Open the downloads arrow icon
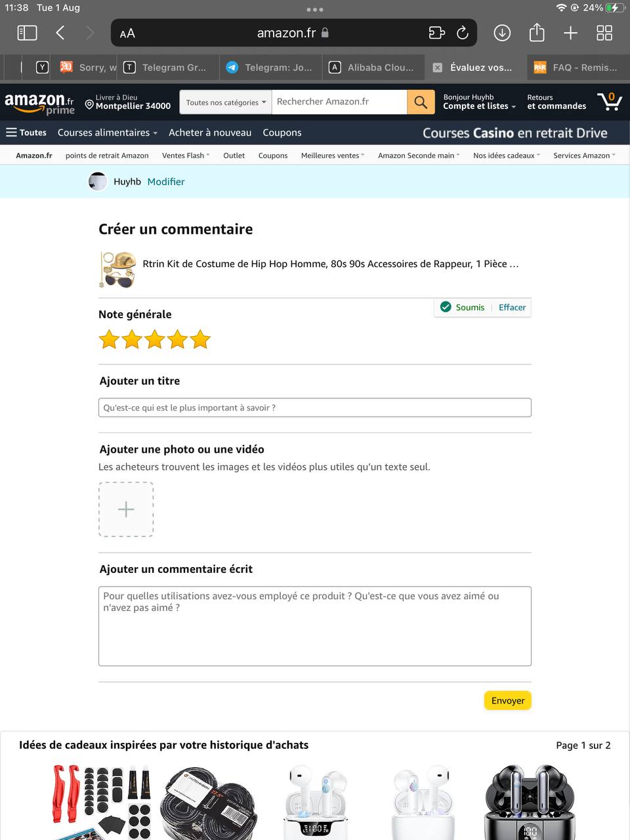Viewport: 630px width, 840px height. tap(502, 33)
